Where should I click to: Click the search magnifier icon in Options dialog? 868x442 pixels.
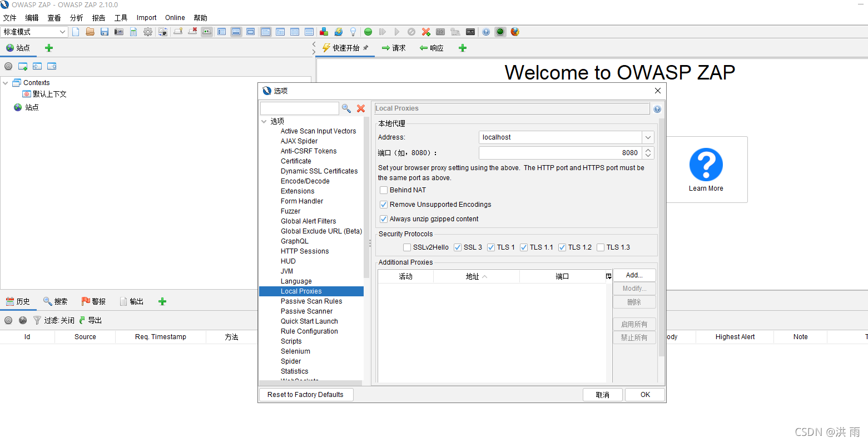[346, 108]
